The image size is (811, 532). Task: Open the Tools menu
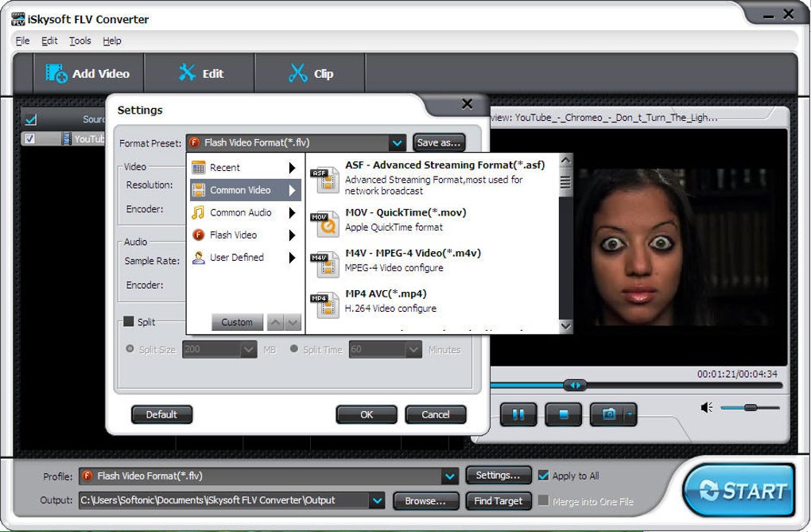pyautogui.click(x=79, y=41)
